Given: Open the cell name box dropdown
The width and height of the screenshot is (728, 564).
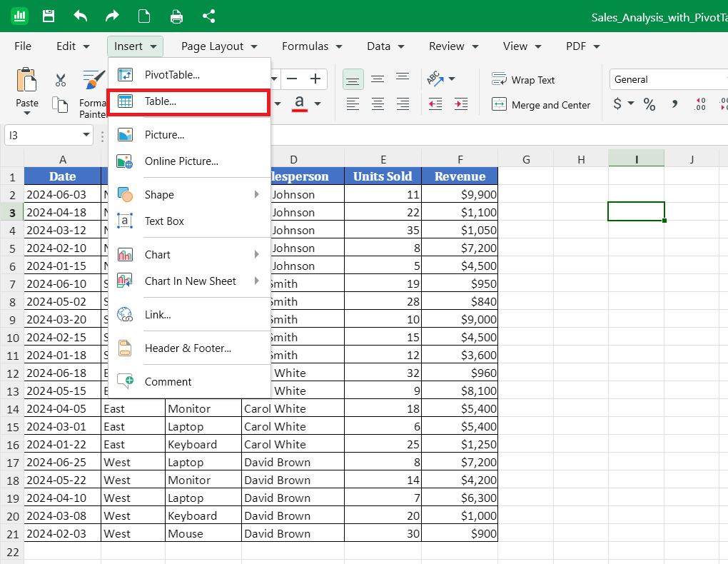Looking at the screenshot, I should (86, 135).
